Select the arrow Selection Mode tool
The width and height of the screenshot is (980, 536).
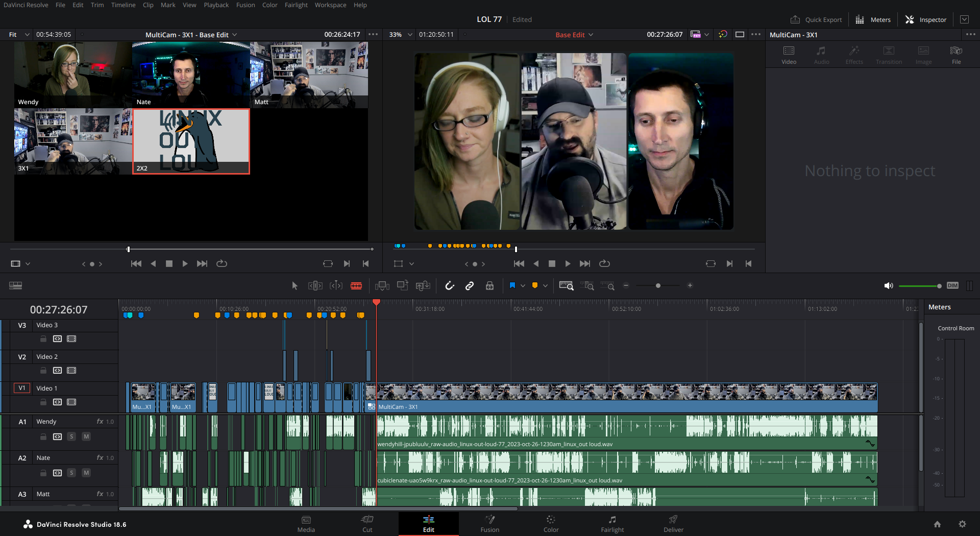tap(295, 286)
